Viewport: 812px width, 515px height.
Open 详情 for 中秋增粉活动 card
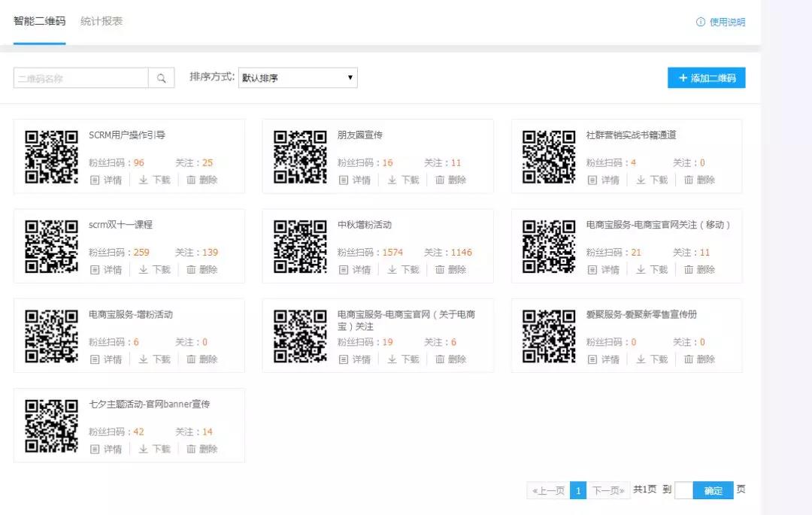coord(355,269)
